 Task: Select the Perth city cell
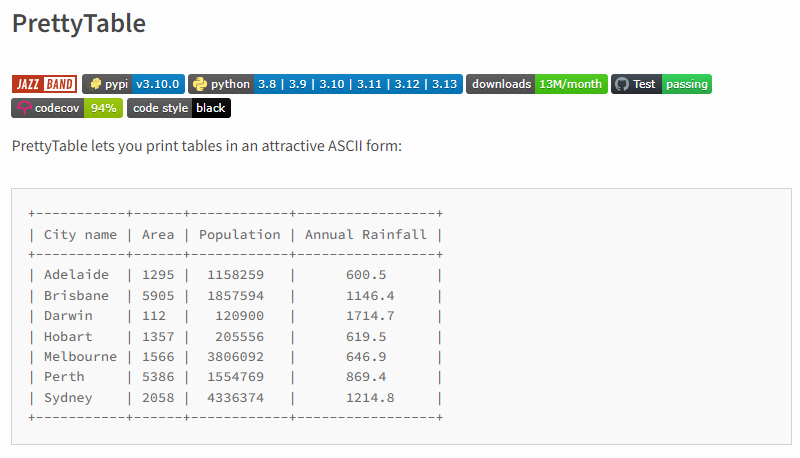click(x=64, y=377)
